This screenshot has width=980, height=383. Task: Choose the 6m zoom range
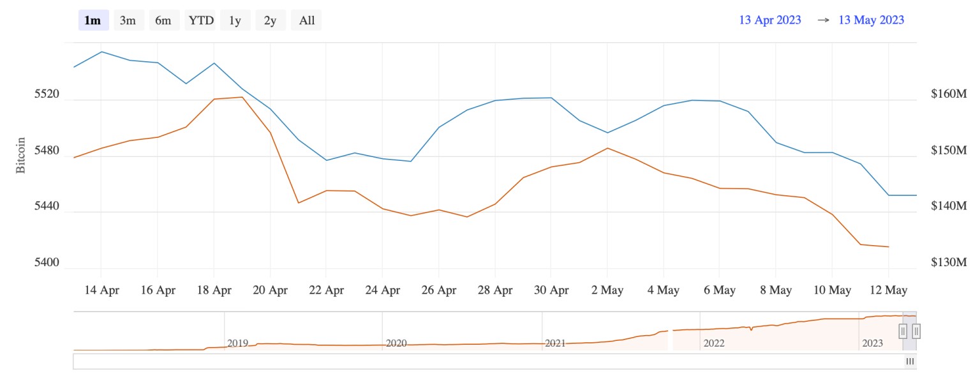click(163, 20)
